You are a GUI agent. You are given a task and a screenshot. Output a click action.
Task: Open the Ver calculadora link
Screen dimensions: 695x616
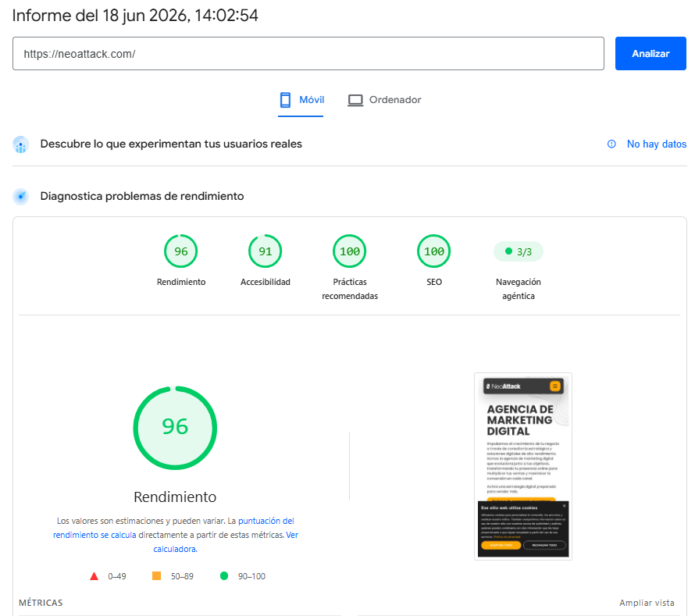pos(226,542)
